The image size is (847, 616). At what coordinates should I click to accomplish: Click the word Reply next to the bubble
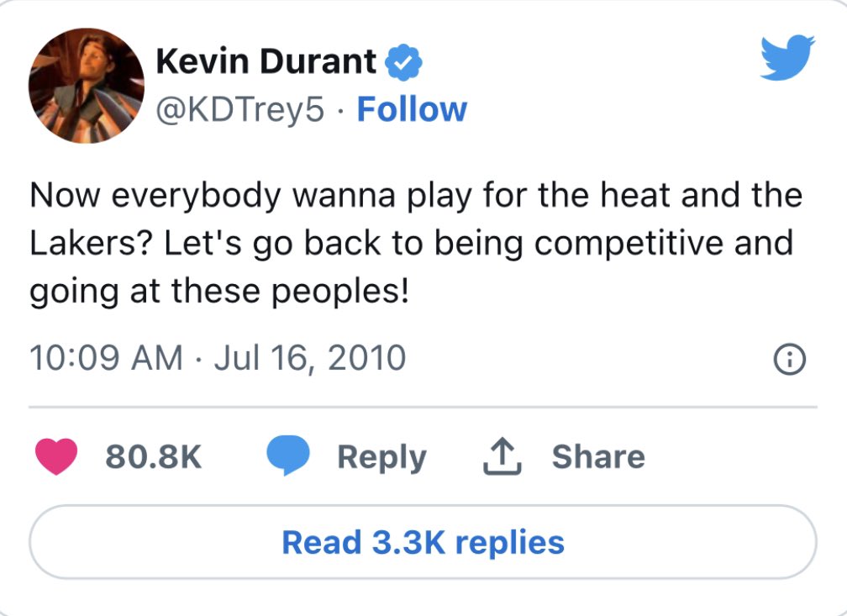pos(382,457)
